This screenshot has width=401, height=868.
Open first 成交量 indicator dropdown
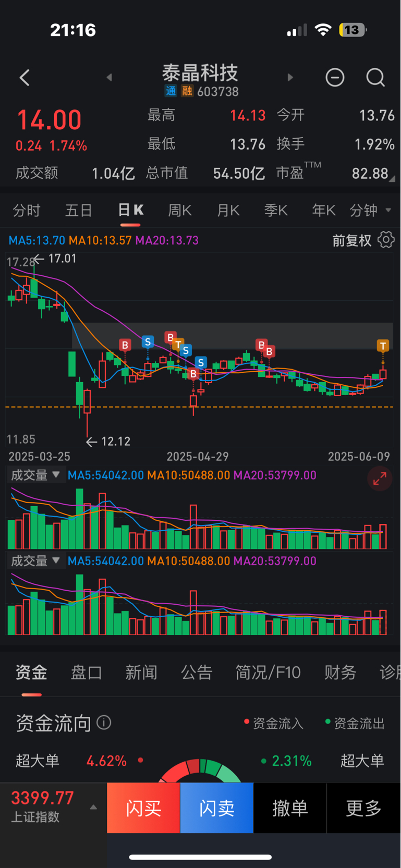point(35,475)
